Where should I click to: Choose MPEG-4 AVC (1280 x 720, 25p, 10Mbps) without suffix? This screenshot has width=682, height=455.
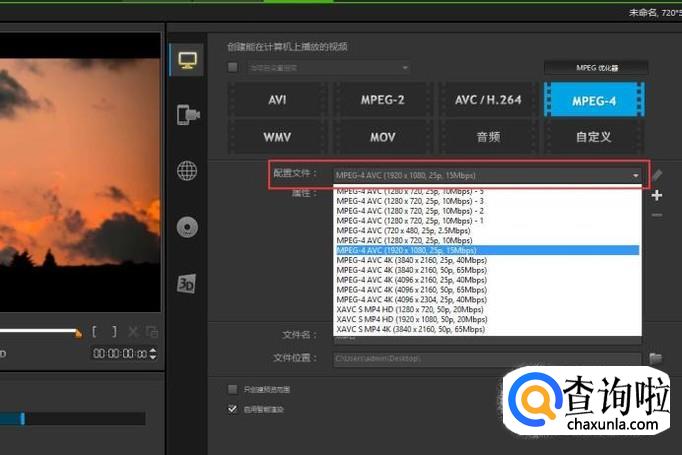click(x=488, y=240)
